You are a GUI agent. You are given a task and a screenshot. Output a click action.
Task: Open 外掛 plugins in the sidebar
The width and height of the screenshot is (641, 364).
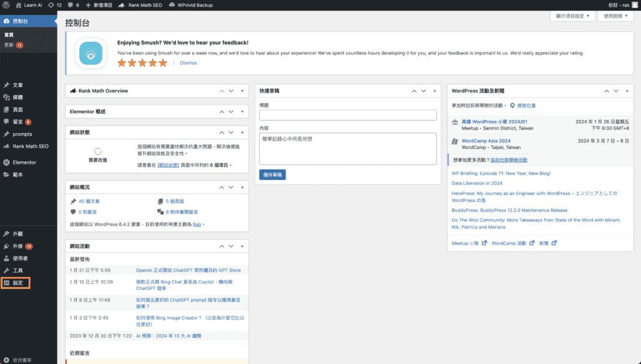click(18, 246)
